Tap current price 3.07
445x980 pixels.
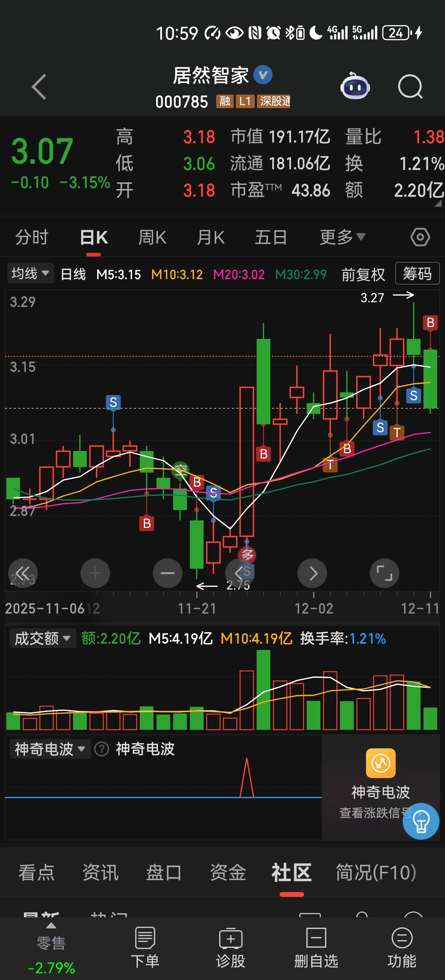click(x=42, y=151)
